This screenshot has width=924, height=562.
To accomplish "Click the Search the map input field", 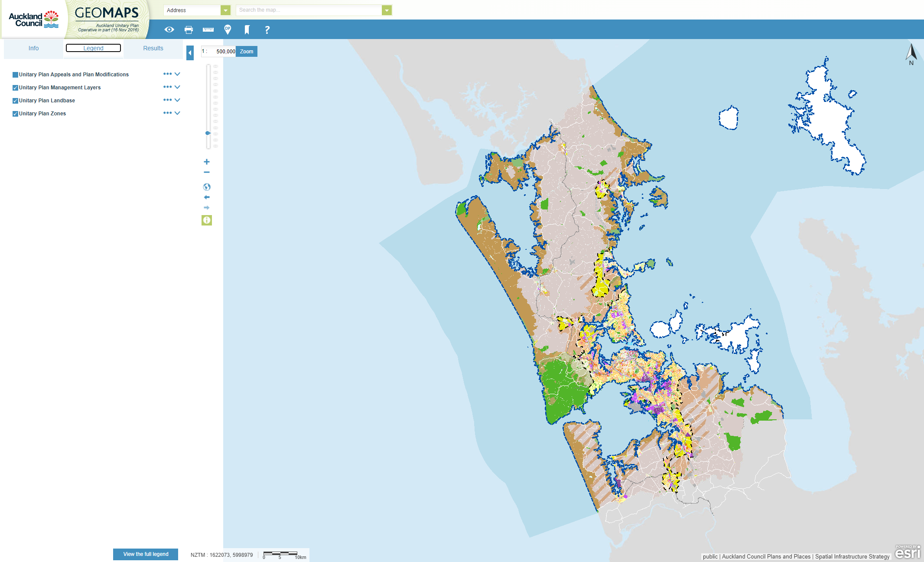I will (x=309, y=10).
